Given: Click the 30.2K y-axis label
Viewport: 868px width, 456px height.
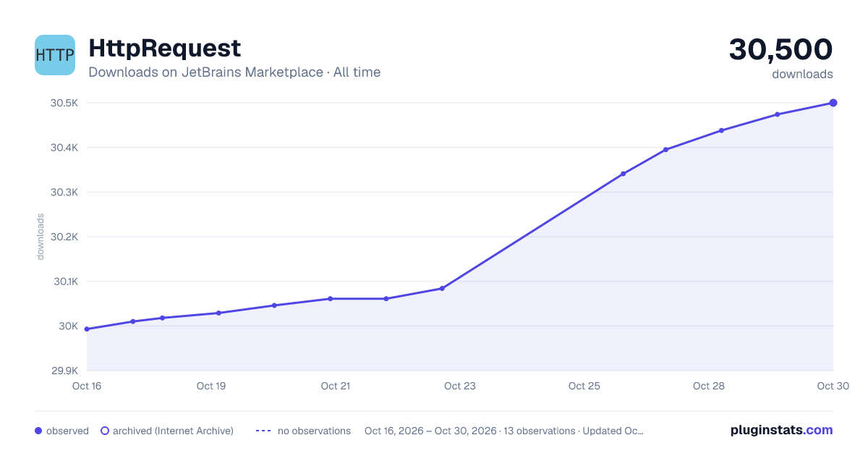Looking at the screenshot, I should (x=64, y=237).
